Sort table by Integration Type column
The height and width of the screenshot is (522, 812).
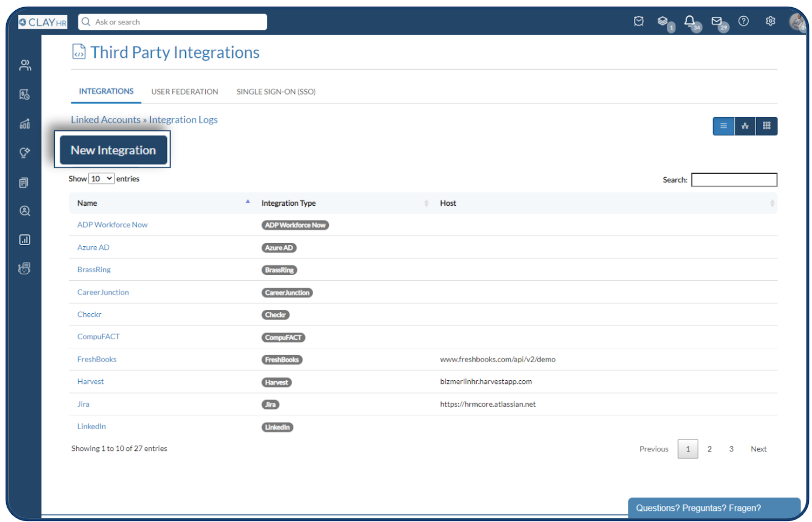[x=343, y=203]
